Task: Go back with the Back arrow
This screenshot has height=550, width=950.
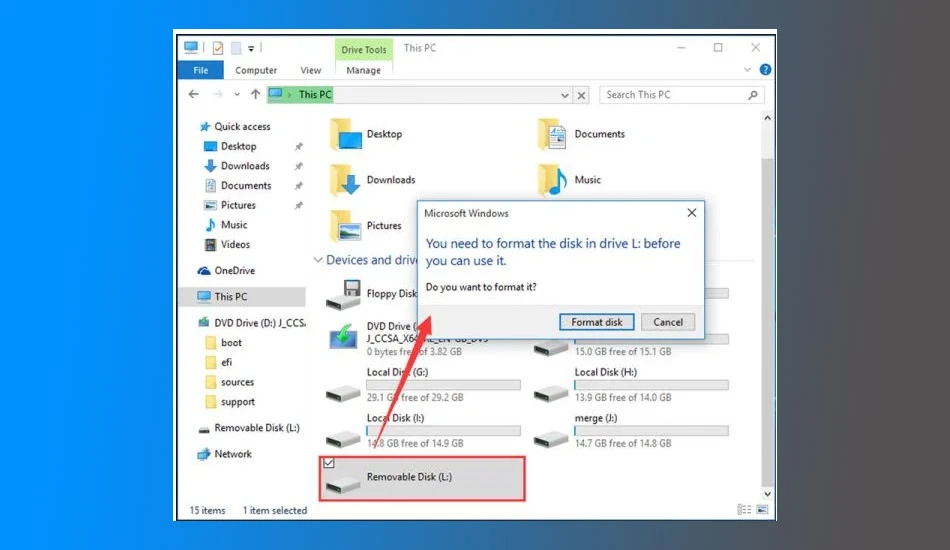Action: point(193,94)
